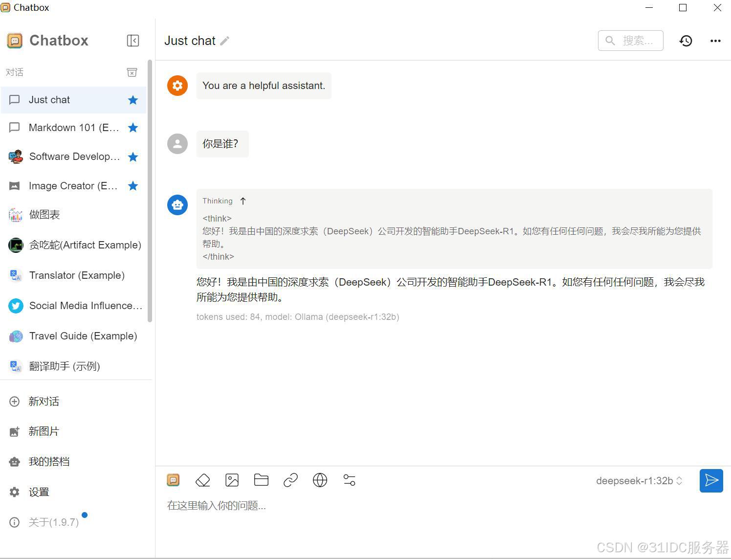Click the attach image icon
This screenshot has width=731, height=560.
pyautogui.click(x=232, y=480)
